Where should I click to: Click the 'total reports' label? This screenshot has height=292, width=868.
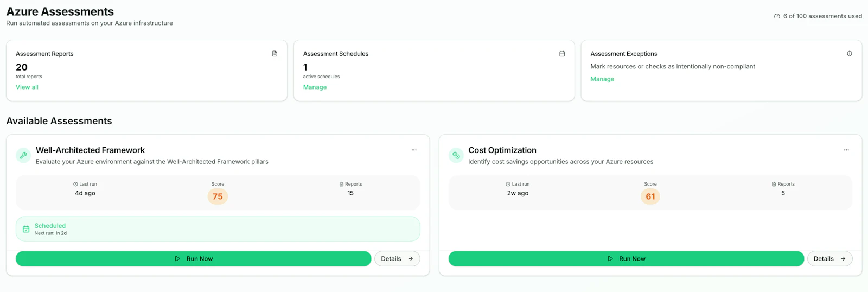[29, 77]
